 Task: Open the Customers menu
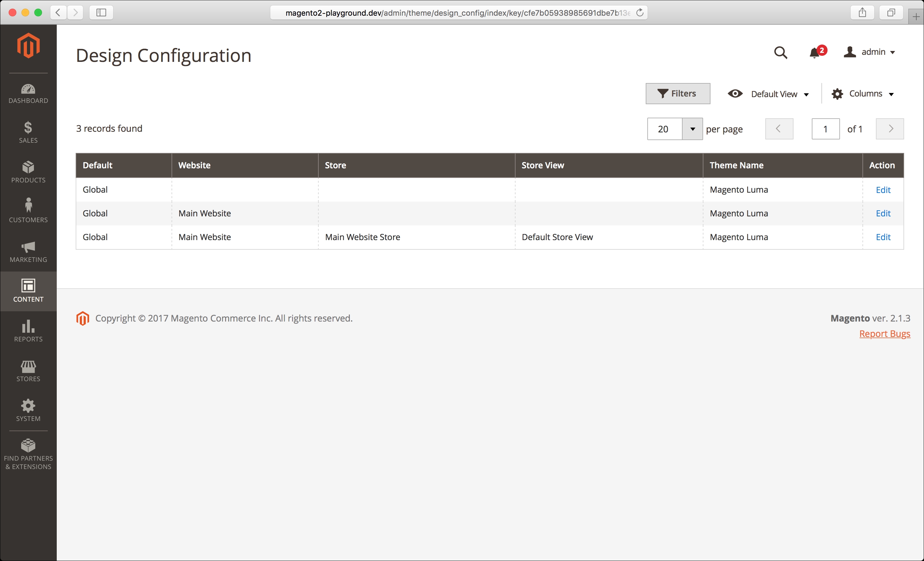click(x=28, y=212)
